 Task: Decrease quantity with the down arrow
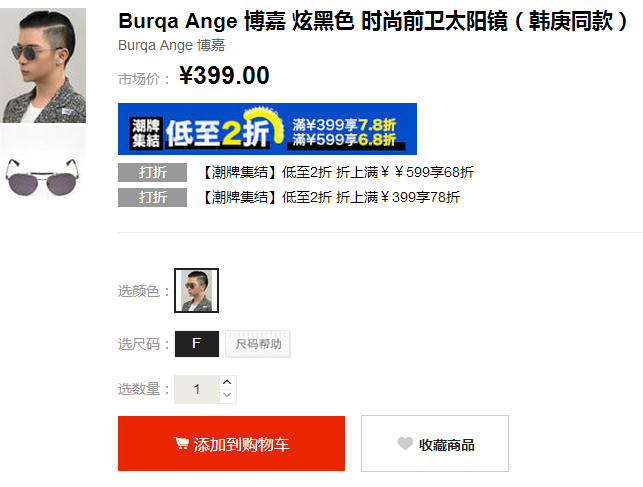tap(227, 396)
